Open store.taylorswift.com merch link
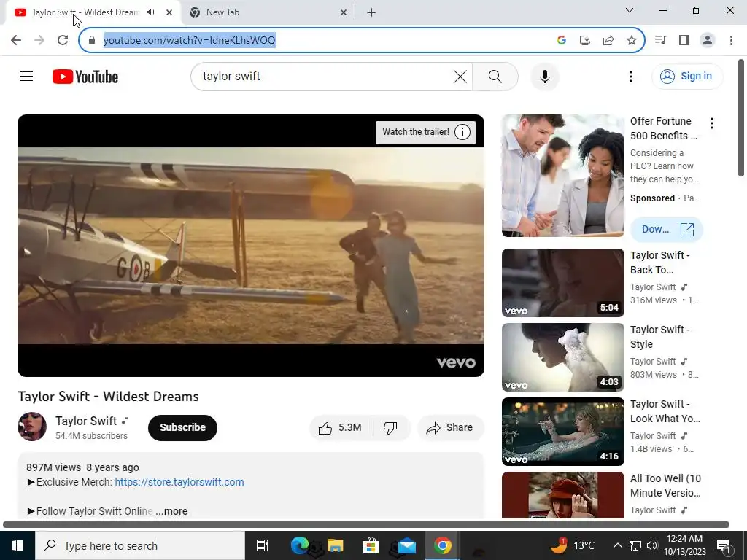Viewport: 747px width, 560px height. [179, 482]
